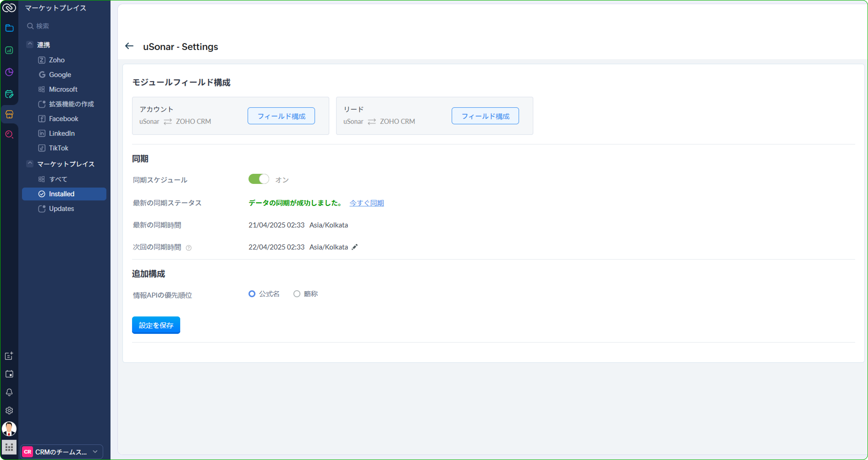The width and height of the screenshot is (868, 460).
Task: Open the notifications bell icon
Action: point(9,392)
